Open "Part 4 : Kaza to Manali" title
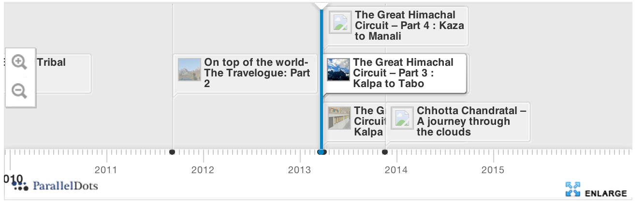This screenshot has height=208, width=644. [x=409, y=26]
